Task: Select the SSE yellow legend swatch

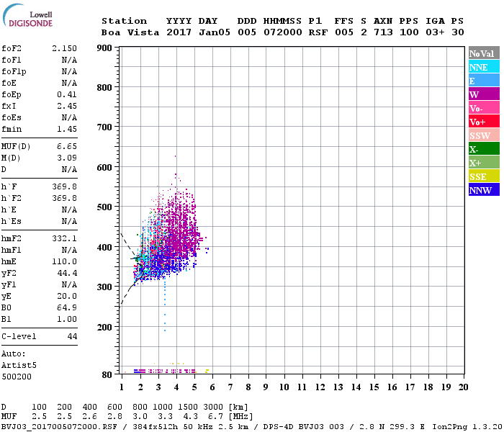Action: [484, 176]
